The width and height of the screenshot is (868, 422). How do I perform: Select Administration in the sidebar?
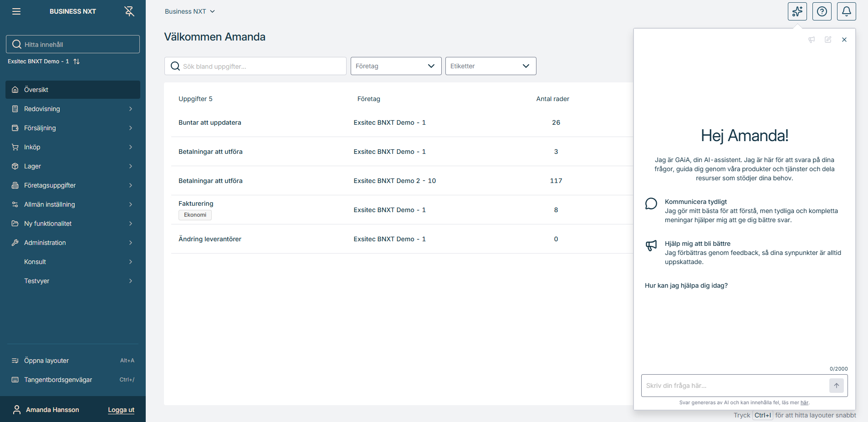click(44, 242)
